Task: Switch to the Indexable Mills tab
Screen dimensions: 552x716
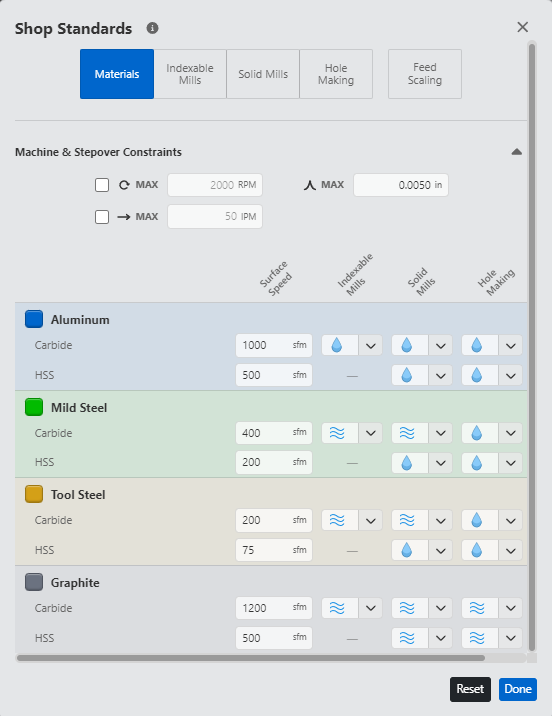Action: (190, 74)
